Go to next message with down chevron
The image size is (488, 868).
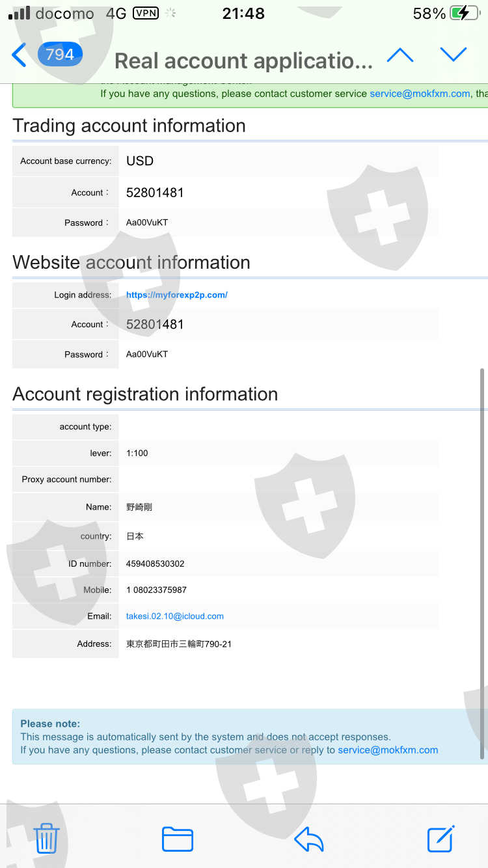coord(453,55)
